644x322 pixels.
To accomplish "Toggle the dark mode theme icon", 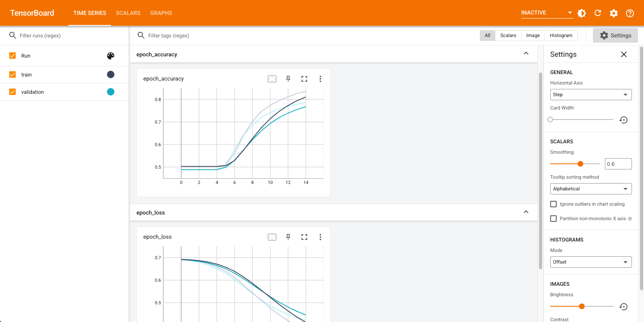I will [x=582, y=13].
